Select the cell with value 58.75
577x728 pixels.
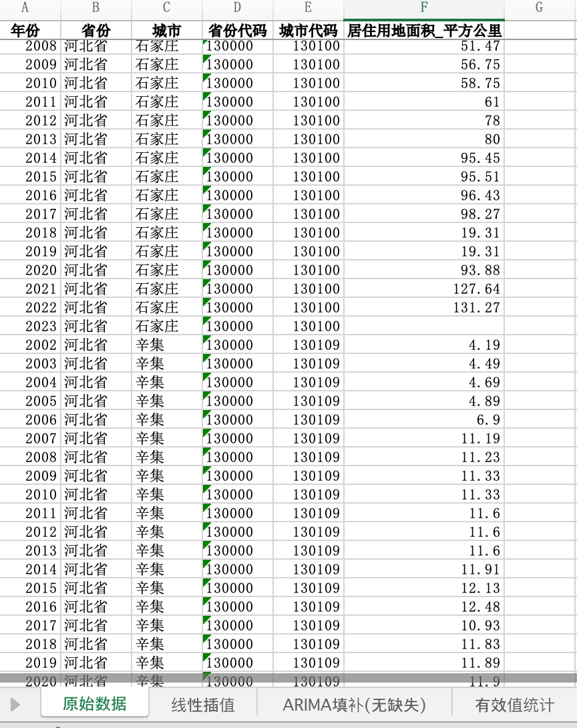click(x=424, y=83)
